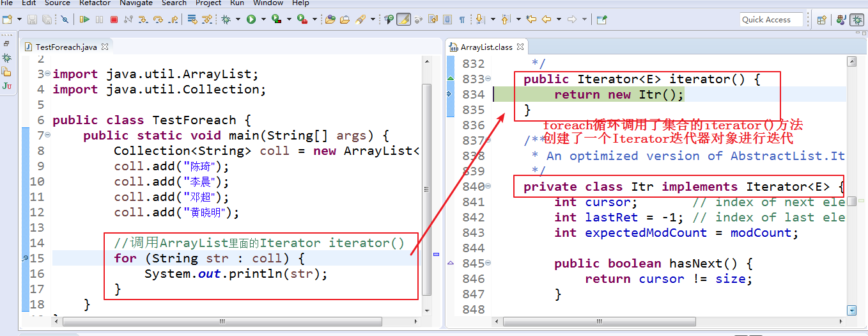This screenshot has width=868, height=336.
Task: Click the code 'return new Itr();'
Action: click(x=619, y=95)
